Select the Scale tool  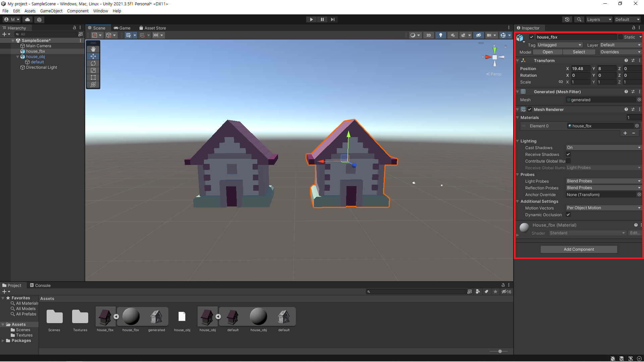point(93,70)
